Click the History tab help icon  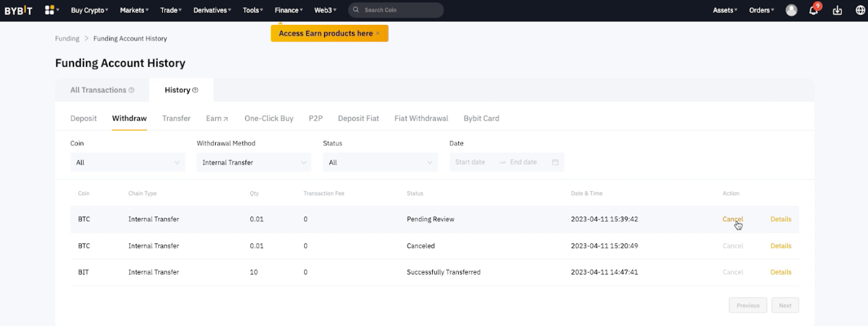point(195,90)
